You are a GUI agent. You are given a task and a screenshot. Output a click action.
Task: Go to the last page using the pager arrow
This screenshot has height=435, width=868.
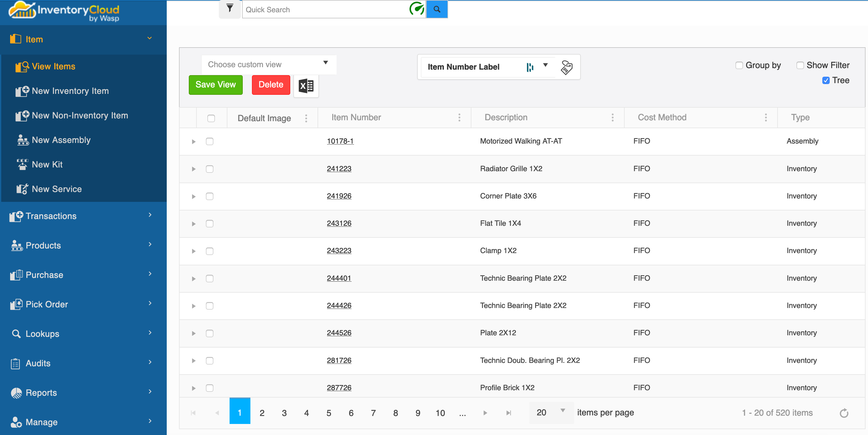pyautogui.click(x=508, y=413)
